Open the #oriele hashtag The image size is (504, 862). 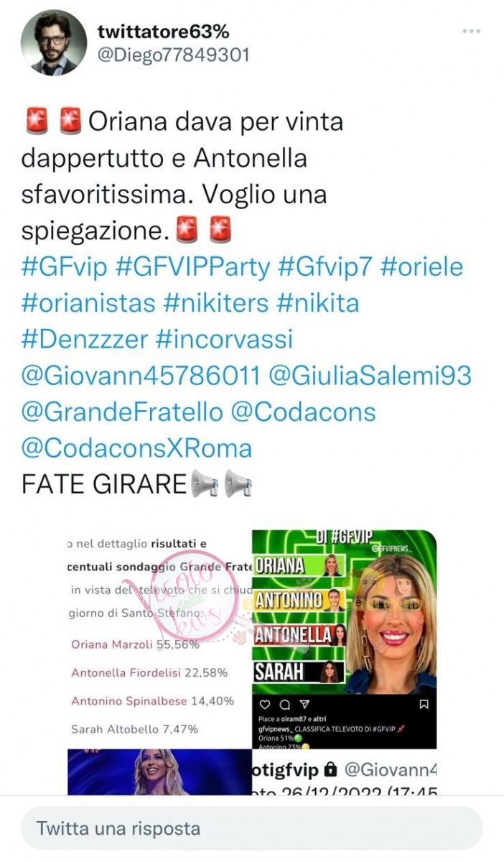(x=422, y=267)
